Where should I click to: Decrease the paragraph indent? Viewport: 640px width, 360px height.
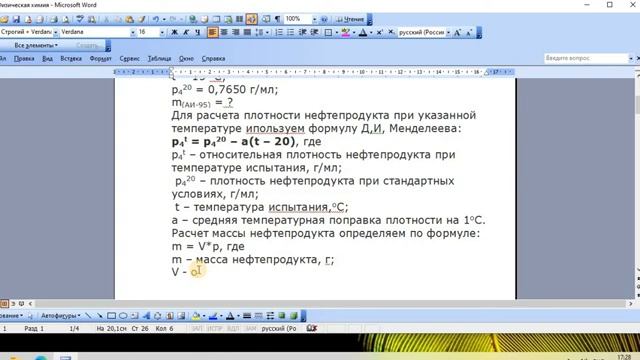302,32
